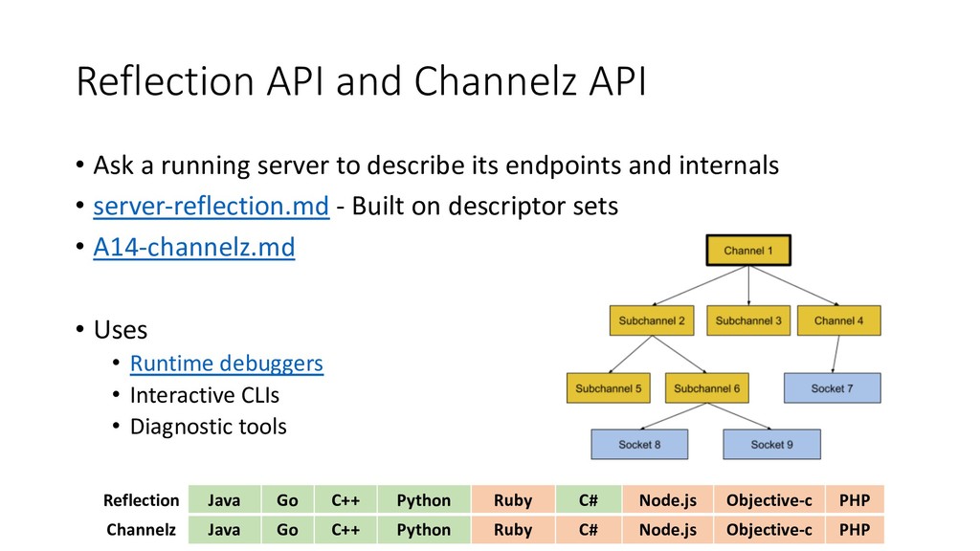
Task: Click the Objective-c cell in Channelz row
Action: point(769,530)
